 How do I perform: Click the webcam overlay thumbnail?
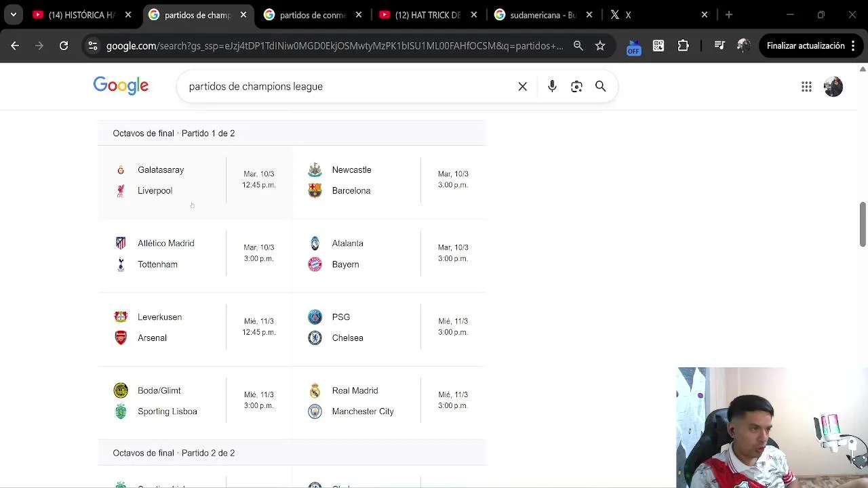tap(772, 428)
